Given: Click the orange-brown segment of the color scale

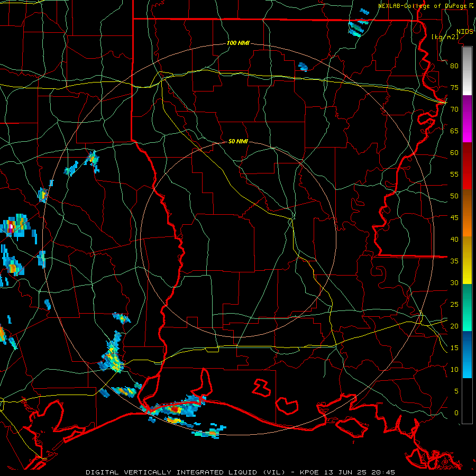Looking at the screenshot, I should coord(467,213).
